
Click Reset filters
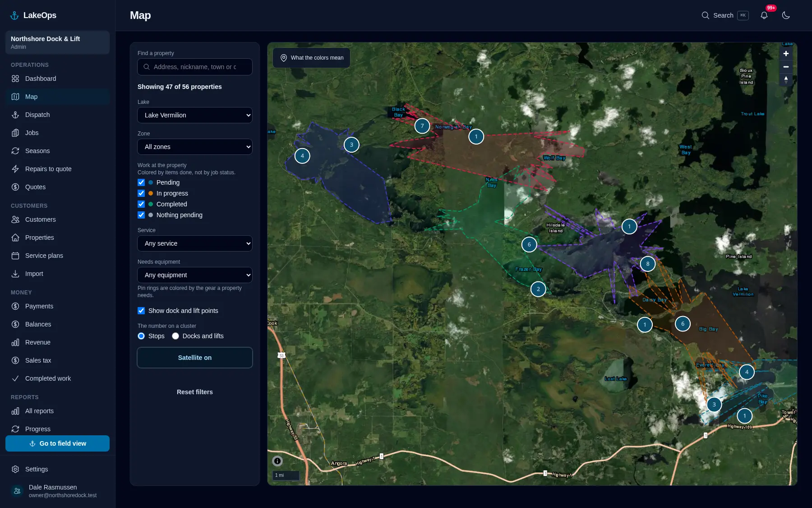point(195,392)
